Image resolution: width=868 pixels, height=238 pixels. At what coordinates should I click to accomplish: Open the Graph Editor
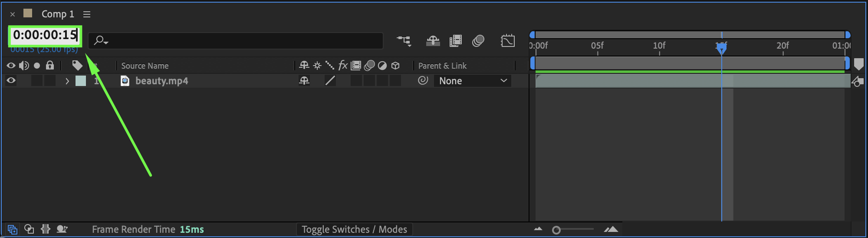(507, 41)
